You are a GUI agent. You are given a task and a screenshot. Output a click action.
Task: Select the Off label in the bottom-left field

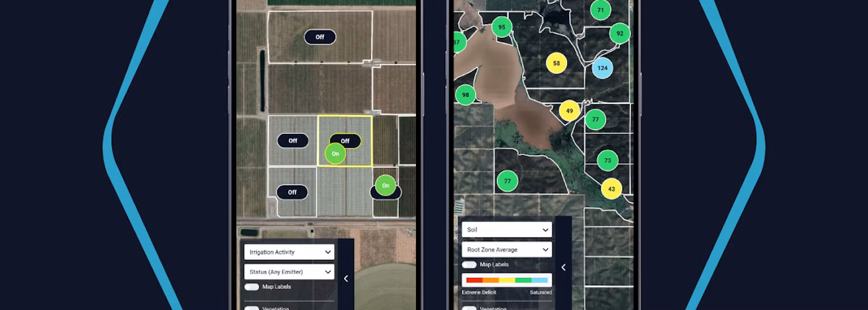(x=293, y=192)
